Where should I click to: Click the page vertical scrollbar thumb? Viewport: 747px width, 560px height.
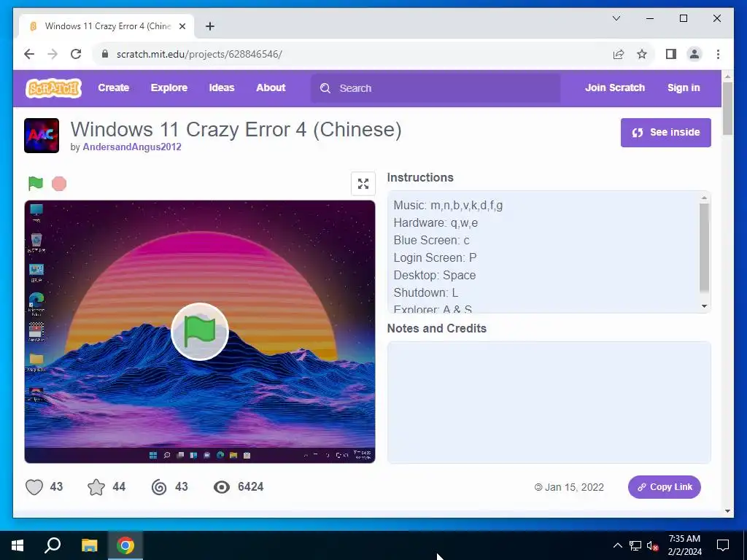pyautogui.click(x=727, y=109)
